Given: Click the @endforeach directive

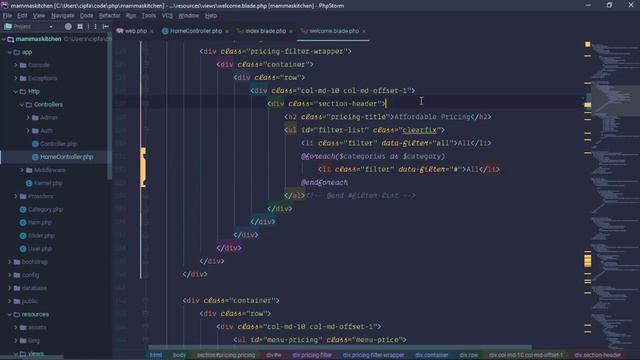Looking at the screenshot, I should 324,182.
